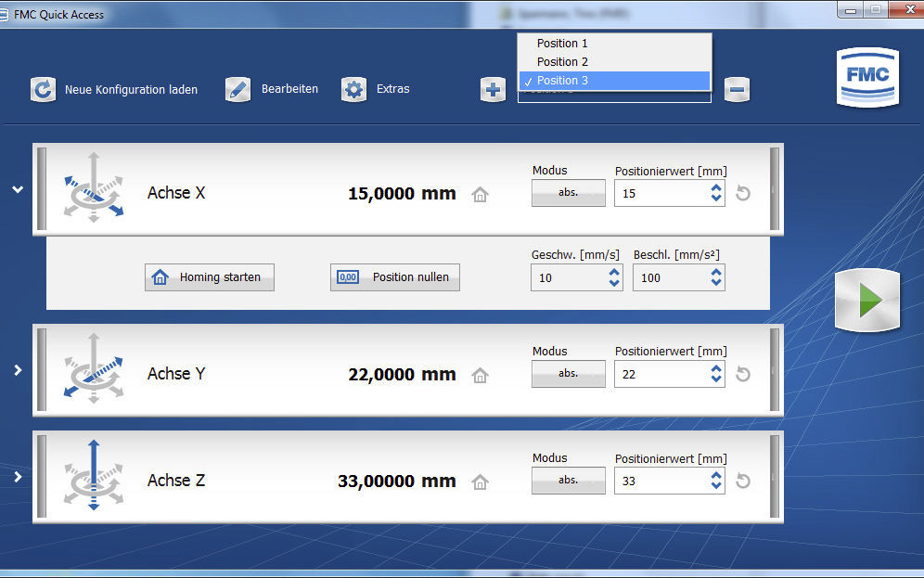The height and width of the screenshot is (578, 924).
Task: Select Position 1 from dropdown list
Action: (x=562, y=44)
